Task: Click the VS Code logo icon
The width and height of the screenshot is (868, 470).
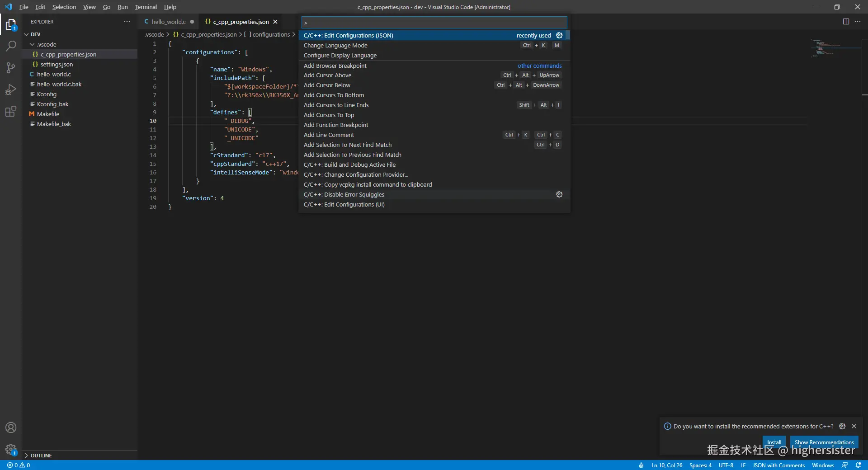Action: pyautogui.click(x=8, y=7)
